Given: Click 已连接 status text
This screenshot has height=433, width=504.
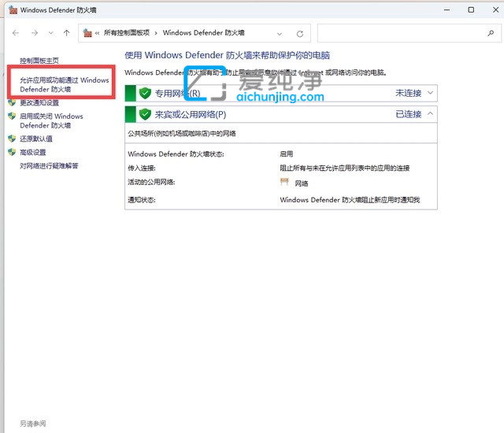Looking at the screenshot, I should pyautogui.click(x=408, y=114).
